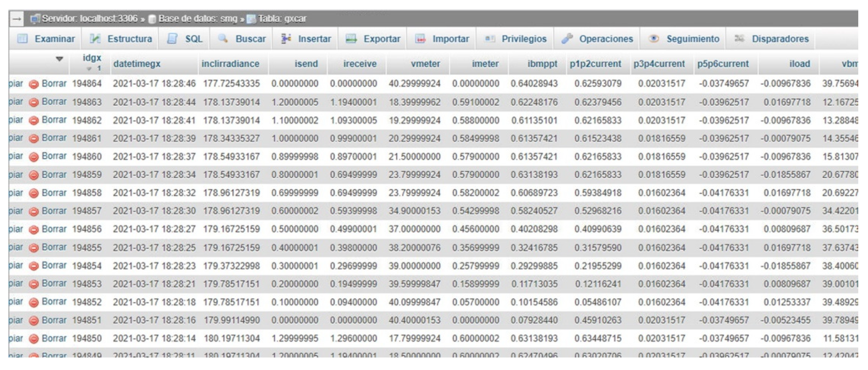
Task: Click the Importar tab icon
Action: [x=420, y=39]
